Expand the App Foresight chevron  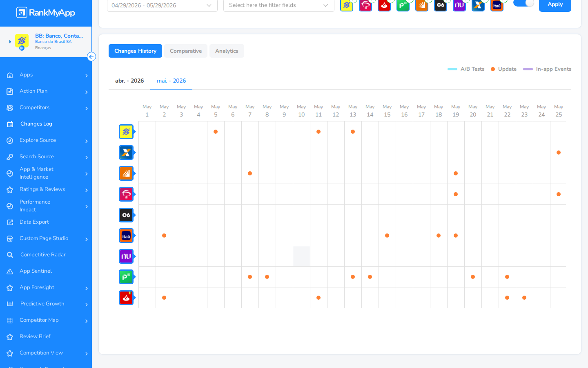(x=87, y=288)
